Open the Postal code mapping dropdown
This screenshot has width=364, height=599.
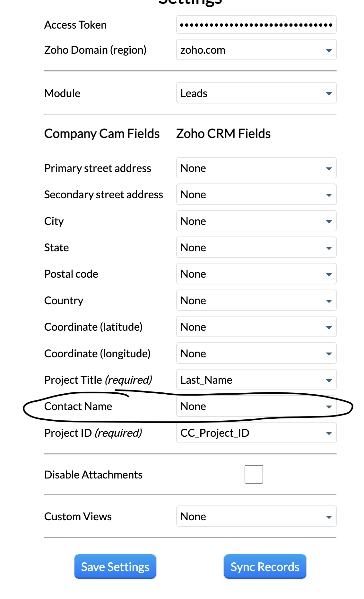tap(256, 274)
